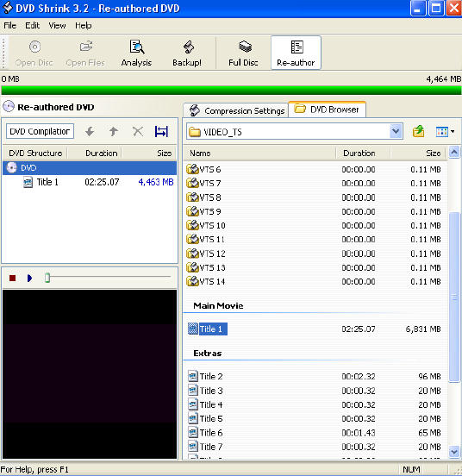This screenshot has height=476, width=462.
Task: Click the Title 5 file icon
Action: 193,418
